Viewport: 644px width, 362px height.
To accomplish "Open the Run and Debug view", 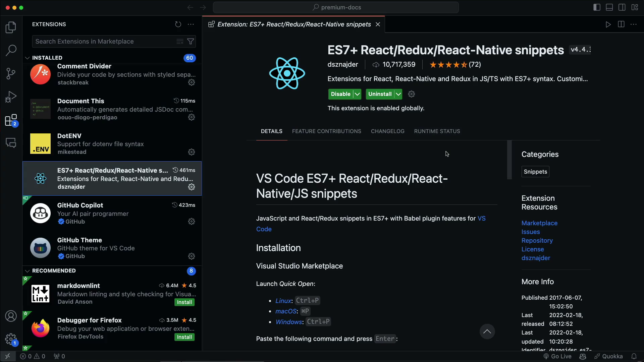I will 11,97.
